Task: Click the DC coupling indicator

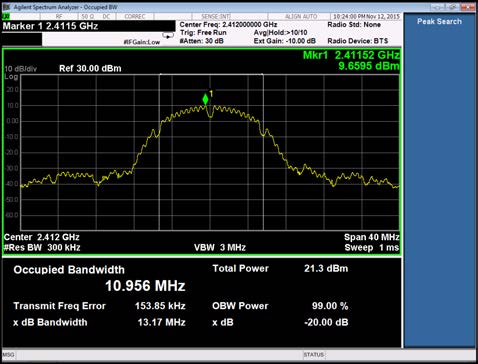Action: point(106,16)
